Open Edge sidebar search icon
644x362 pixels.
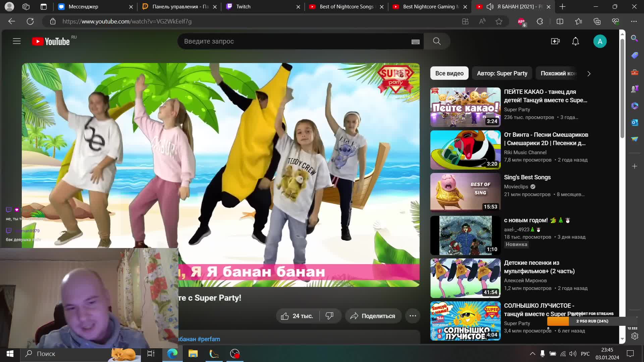tap(634, 38)
